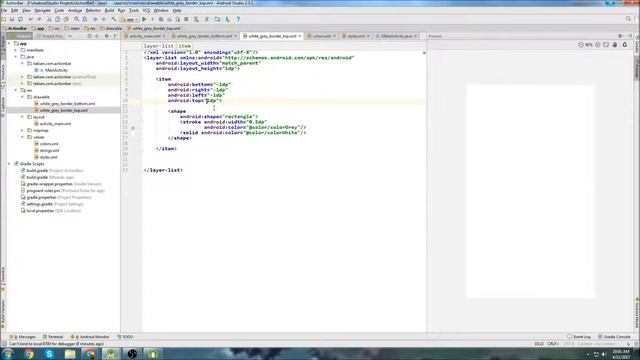Collapse the res folder
This screenshot has height=360, width=640.
pos(16,90)
